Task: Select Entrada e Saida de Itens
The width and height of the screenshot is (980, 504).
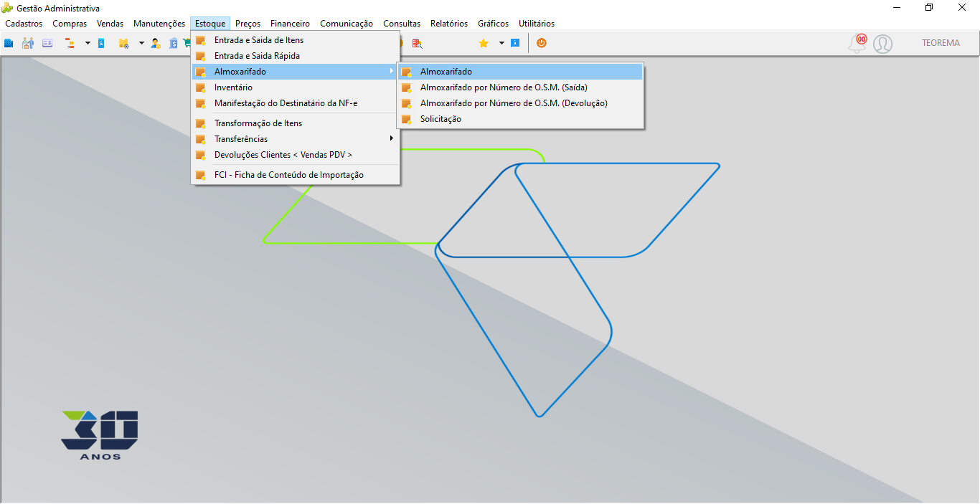Action: click(x=296, y=40)
